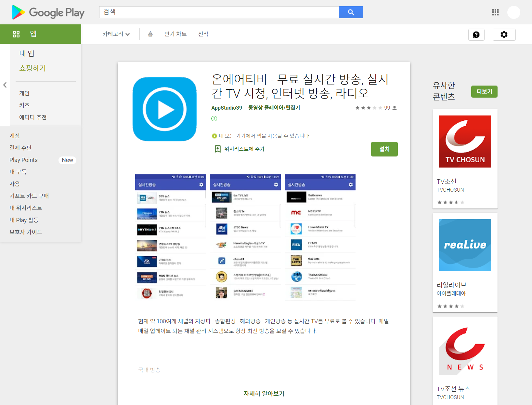
Task: Open TV조선 뉴스 app title
Action: tap(453, 389)
